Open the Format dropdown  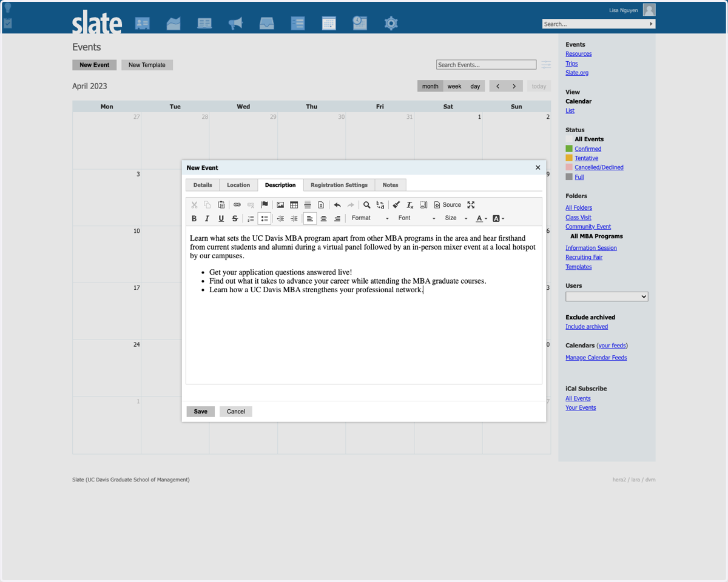pyautogui.click(x=370, y=218)
